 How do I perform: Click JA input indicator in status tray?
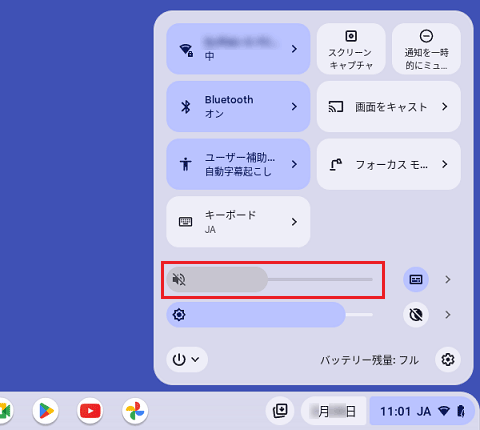pos(424,412)
